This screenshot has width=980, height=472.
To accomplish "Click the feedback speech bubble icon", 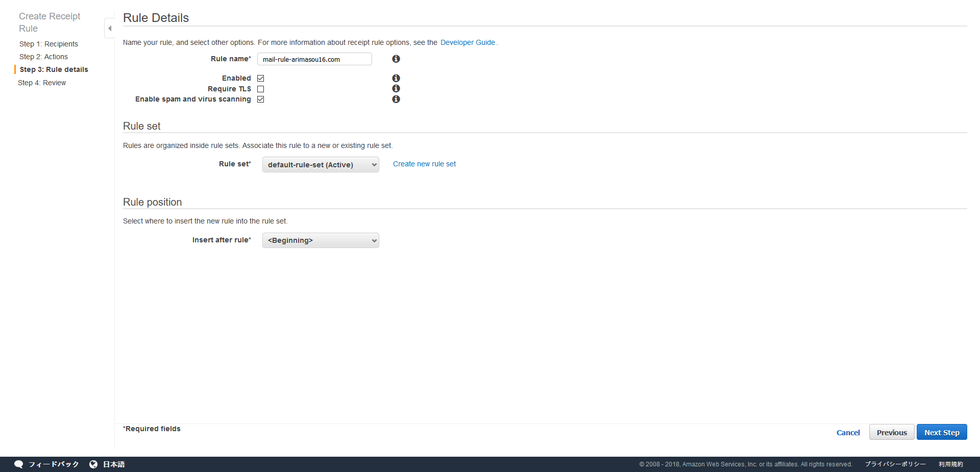I will point(19,464).
